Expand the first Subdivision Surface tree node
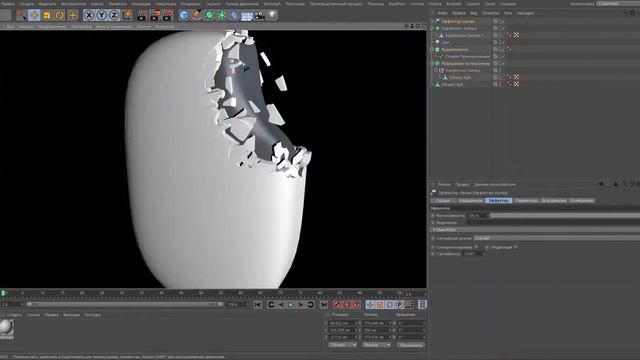 [433, 29]
